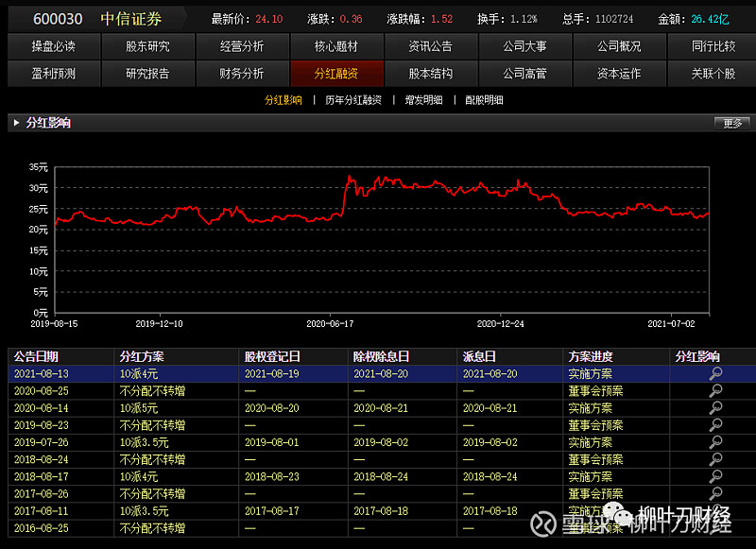Click the stock name 中信证券
The image size is (756, 549).
[131, 19]
